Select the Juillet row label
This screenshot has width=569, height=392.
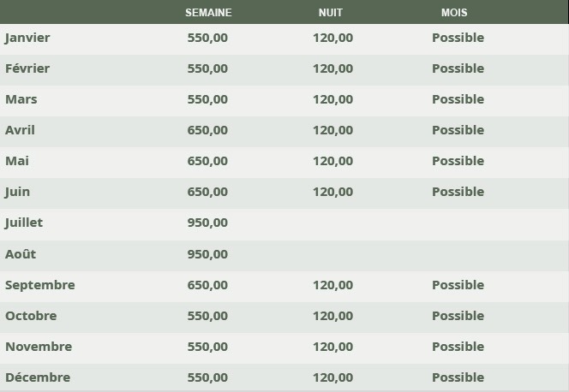(24, 223)
